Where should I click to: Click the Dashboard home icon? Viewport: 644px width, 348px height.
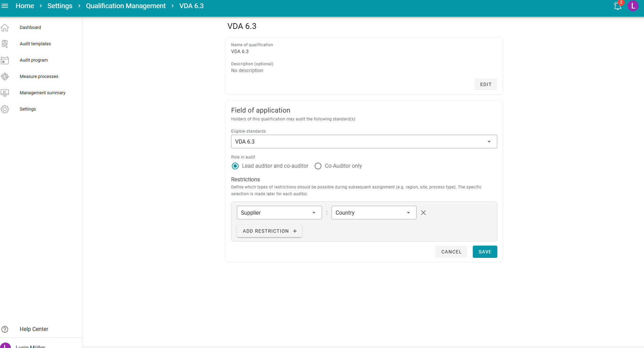pos(5,28)
